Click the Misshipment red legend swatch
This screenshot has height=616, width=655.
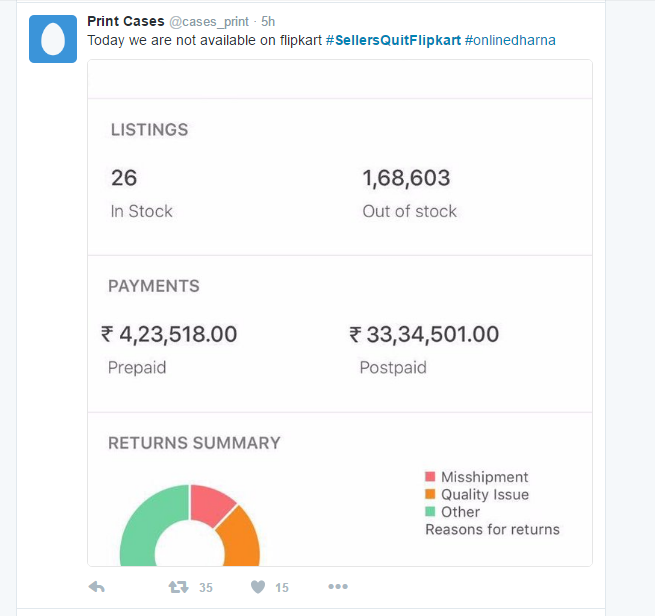430,477
